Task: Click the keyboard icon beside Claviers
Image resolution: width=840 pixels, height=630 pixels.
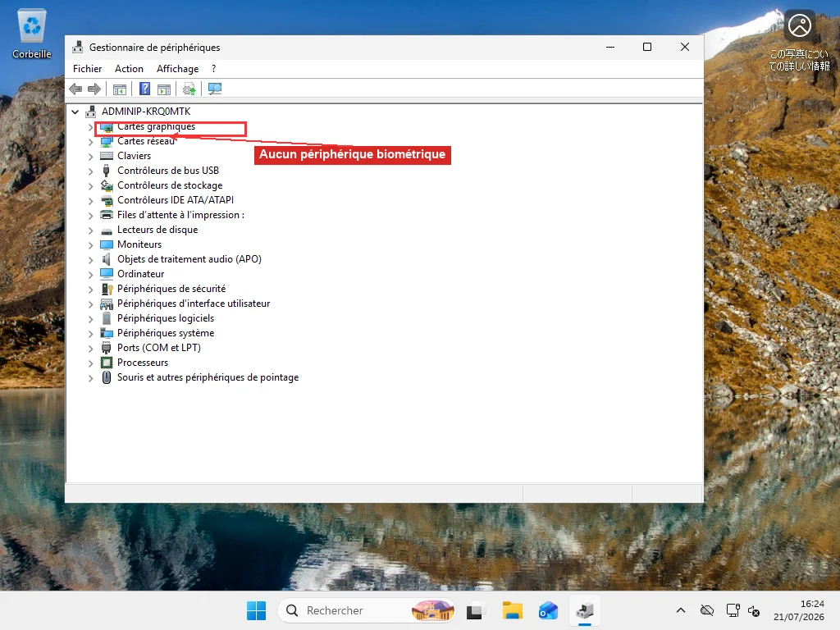Action: 107,156
